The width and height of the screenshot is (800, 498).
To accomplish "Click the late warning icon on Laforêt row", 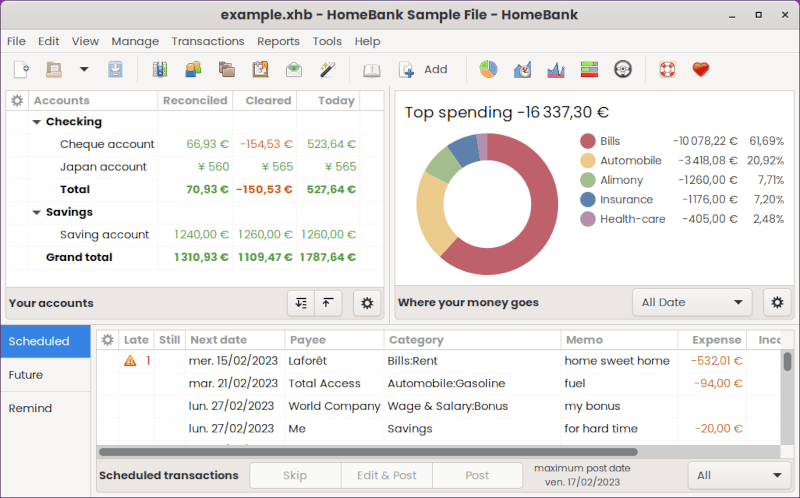I will 130,361.
